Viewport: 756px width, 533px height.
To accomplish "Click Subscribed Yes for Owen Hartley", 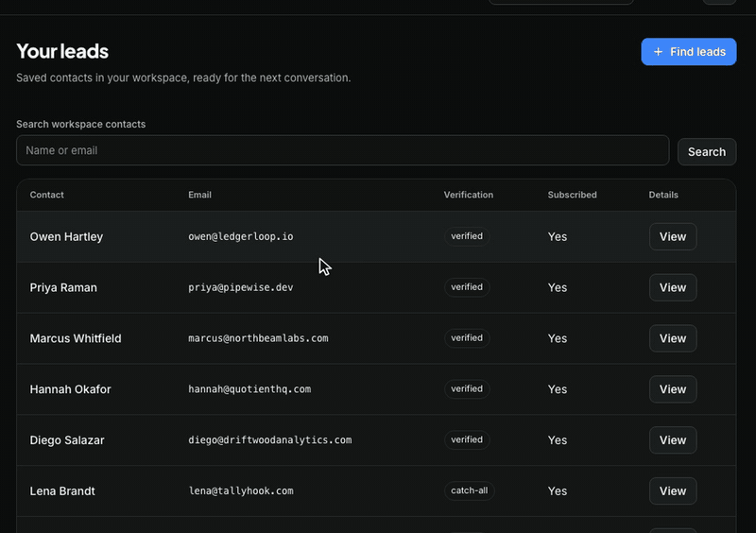I will (558, 237).
